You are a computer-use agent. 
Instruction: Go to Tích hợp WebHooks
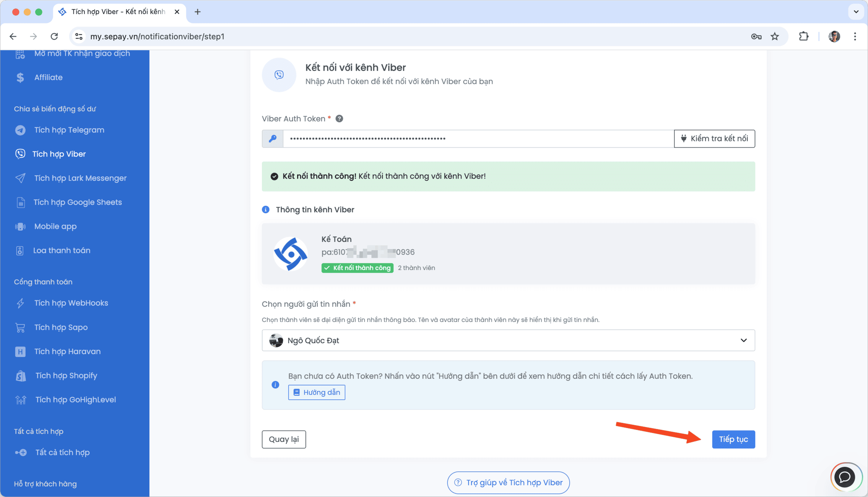click(71, 303)
